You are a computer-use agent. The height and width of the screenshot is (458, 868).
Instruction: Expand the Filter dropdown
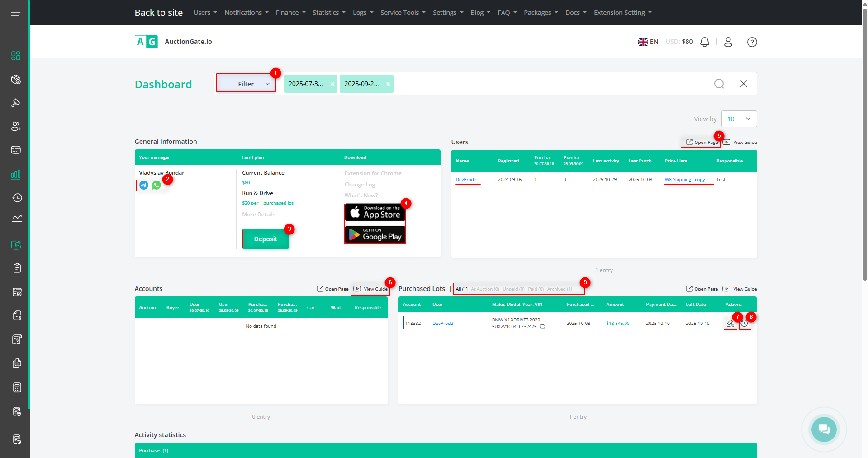246,84
